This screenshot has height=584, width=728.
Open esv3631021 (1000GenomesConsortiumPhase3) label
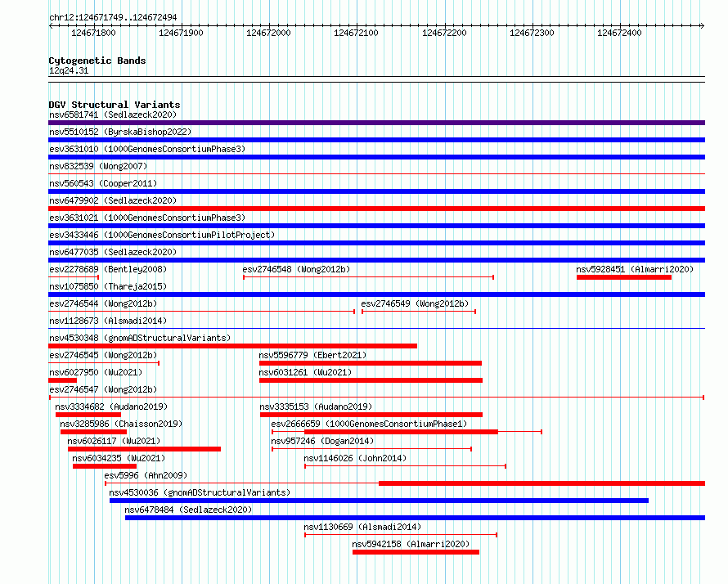147,218
